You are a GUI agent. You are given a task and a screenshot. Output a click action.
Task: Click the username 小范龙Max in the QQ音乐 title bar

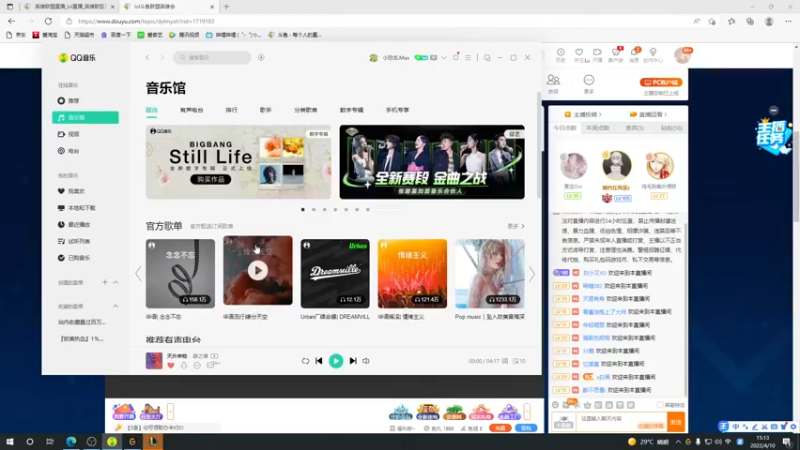tap(396, 58)
